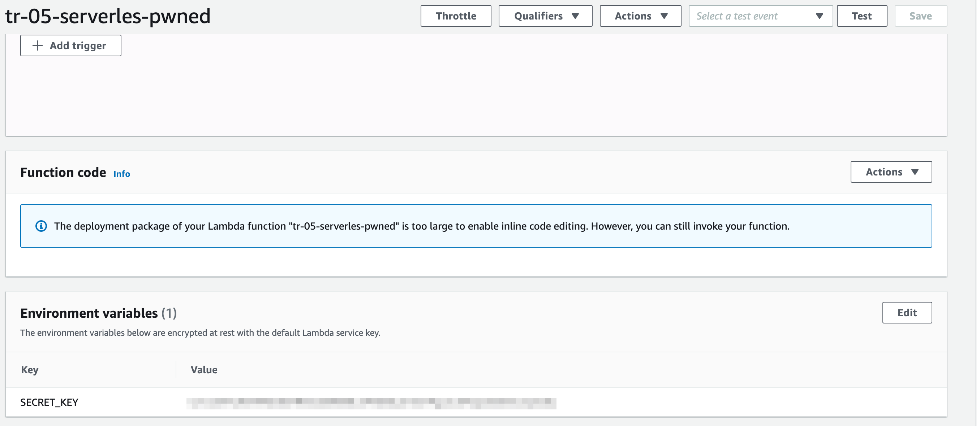Open the top Actions dropdown menu
Image resolution: width=980 pixels, height=426 pixels.
click(x=640, y=16)
